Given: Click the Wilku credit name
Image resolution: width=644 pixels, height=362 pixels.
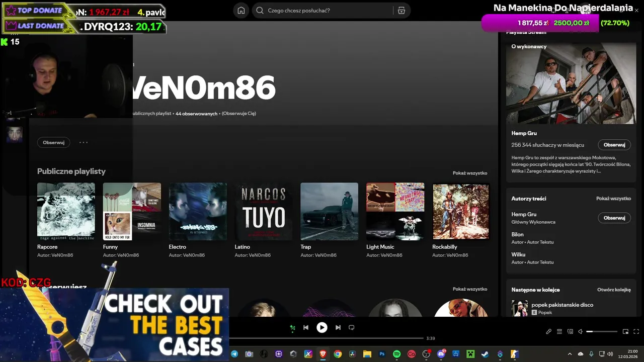Looking at the screenshot, I should [x=518, y=254].
